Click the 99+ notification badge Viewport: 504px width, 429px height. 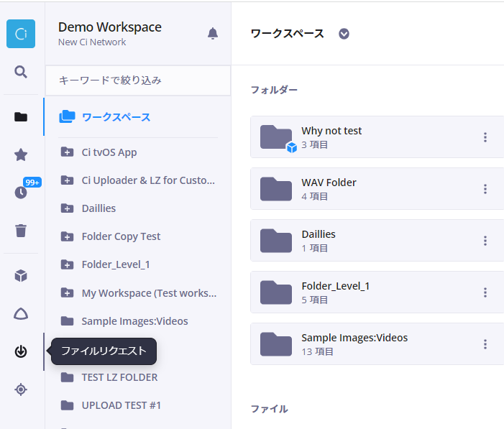tap(32, 183)
